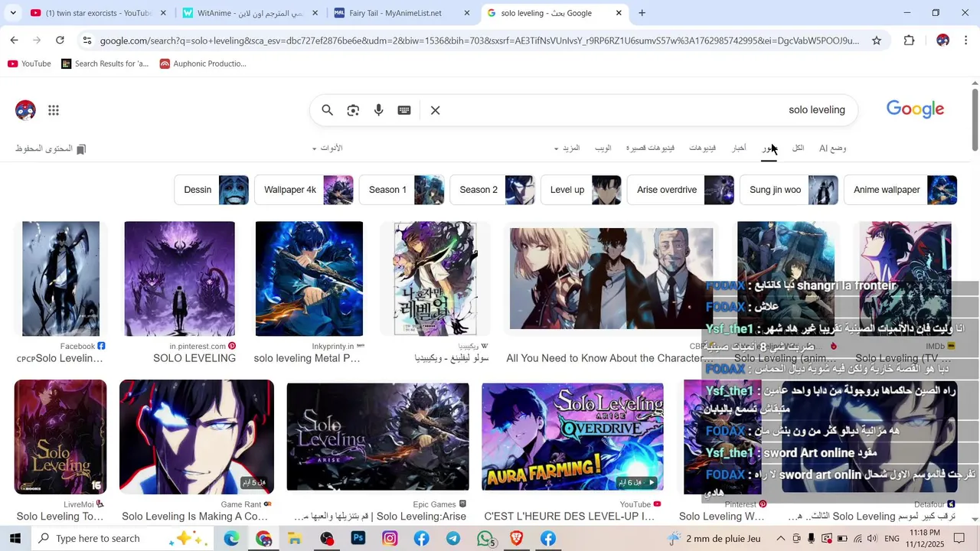980x551 pixels.
Task: Open Google account avatar on results page
Action: [x=25, y=110]
